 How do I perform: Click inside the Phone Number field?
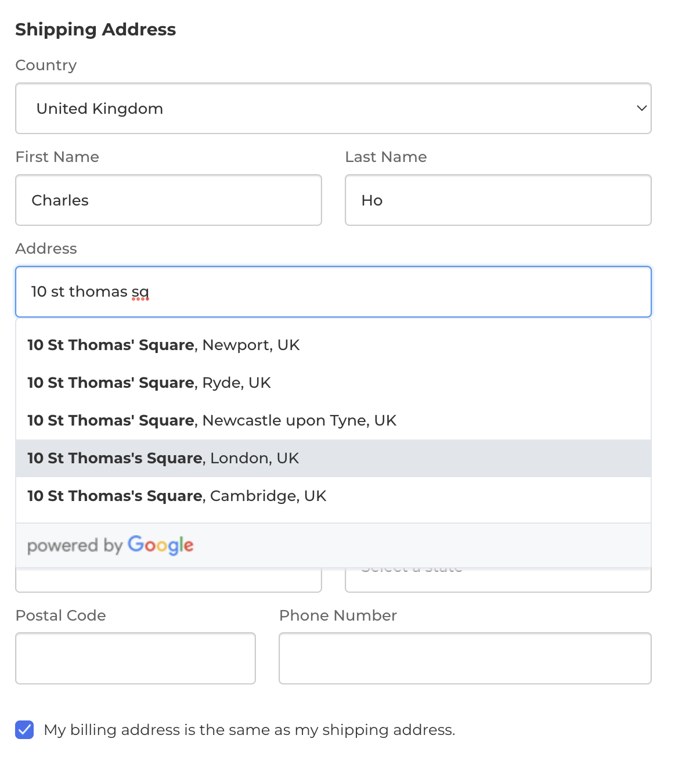(x=464, y=658)
